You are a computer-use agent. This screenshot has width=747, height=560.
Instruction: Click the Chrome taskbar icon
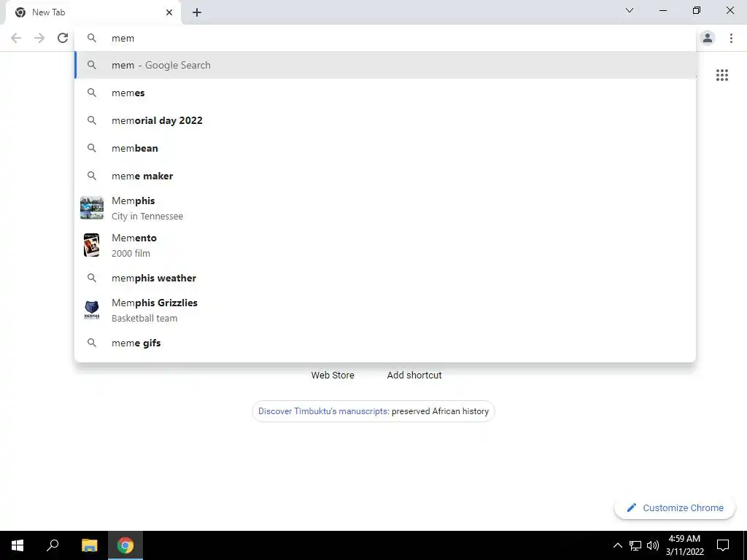pyautogui.click(x=125, y=545)
